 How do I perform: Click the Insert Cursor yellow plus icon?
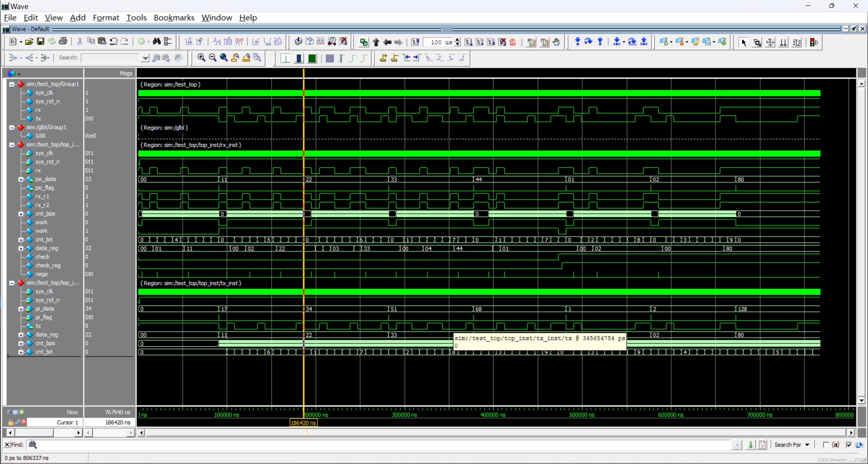click(383, 58)
